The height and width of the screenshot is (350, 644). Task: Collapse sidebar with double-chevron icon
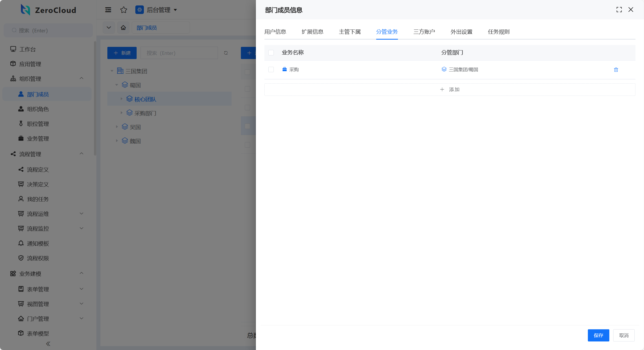(x=48, y=344)
